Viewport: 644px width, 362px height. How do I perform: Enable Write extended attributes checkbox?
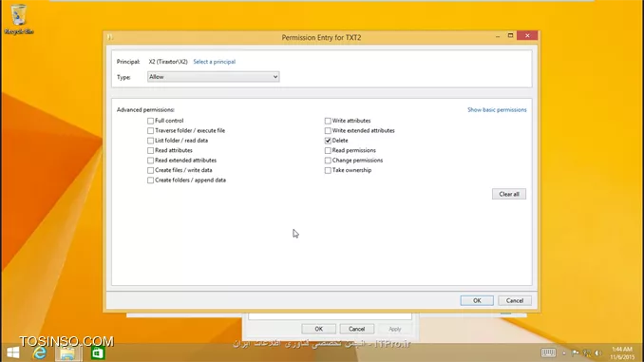coord(328,131)
